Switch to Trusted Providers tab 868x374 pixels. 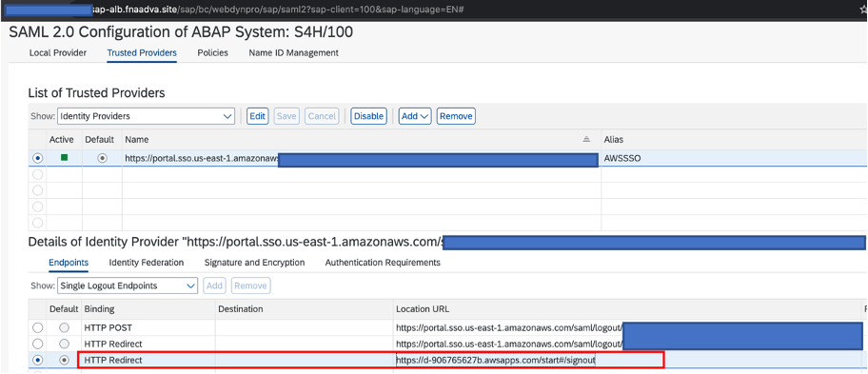[x=142, y=53]
